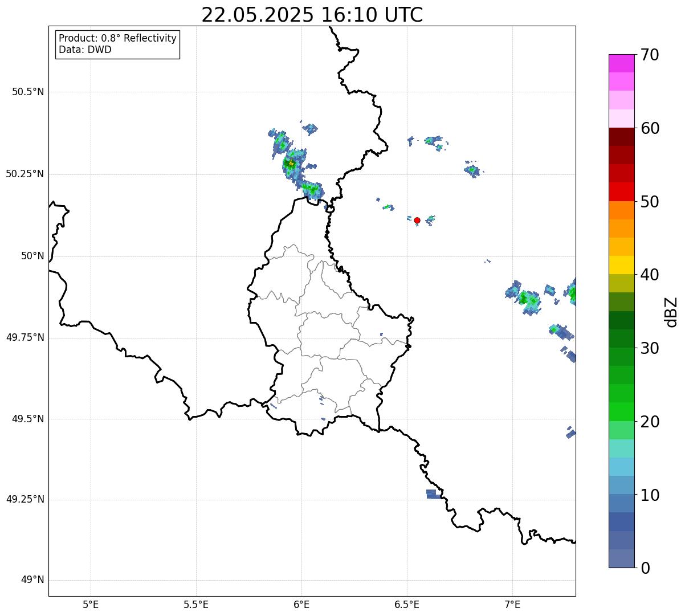The image size is (685, 616).
Task: Click the dark maroon colorbar segment below 60
Action: click(x=621, y=137)
